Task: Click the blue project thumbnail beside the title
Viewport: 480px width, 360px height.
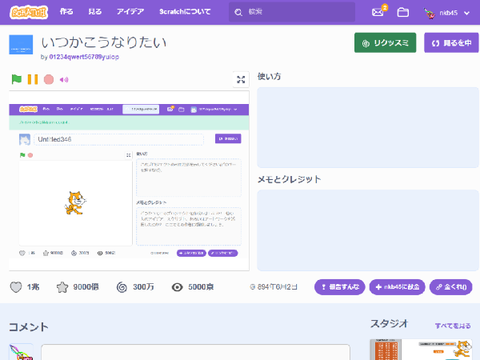Action: click(x=21, y=44)
